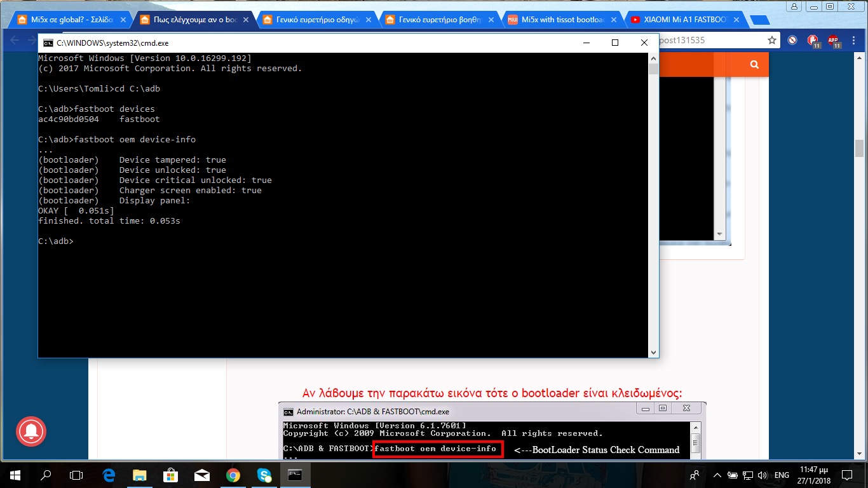The height and width of the screenshot is (488, 868).
Task: Click the red hand AdBlock extension icon
Action: (x=813, y=41)
